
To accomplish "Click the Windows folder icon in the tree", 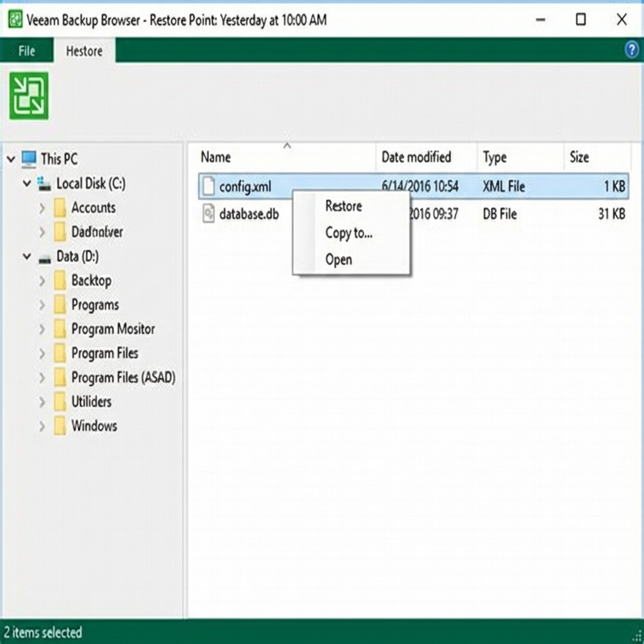I will click(x=61, y=426).
